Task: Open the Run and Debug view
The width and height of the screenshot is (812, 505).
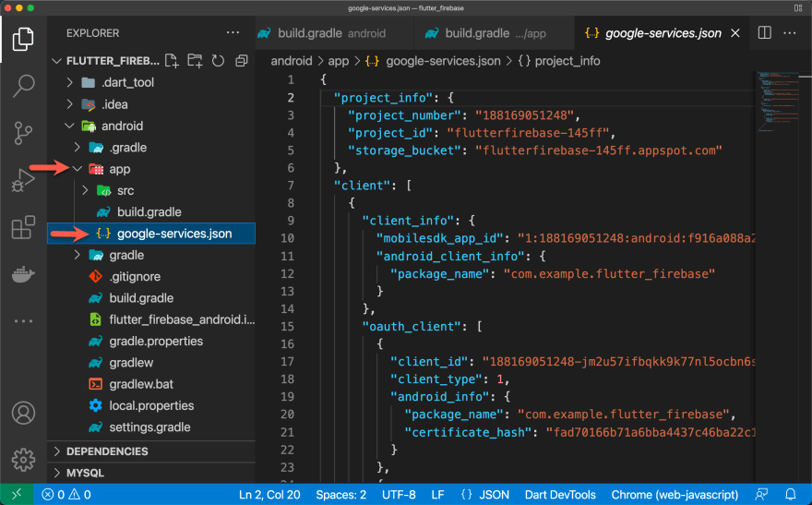Action: [23, 180]
